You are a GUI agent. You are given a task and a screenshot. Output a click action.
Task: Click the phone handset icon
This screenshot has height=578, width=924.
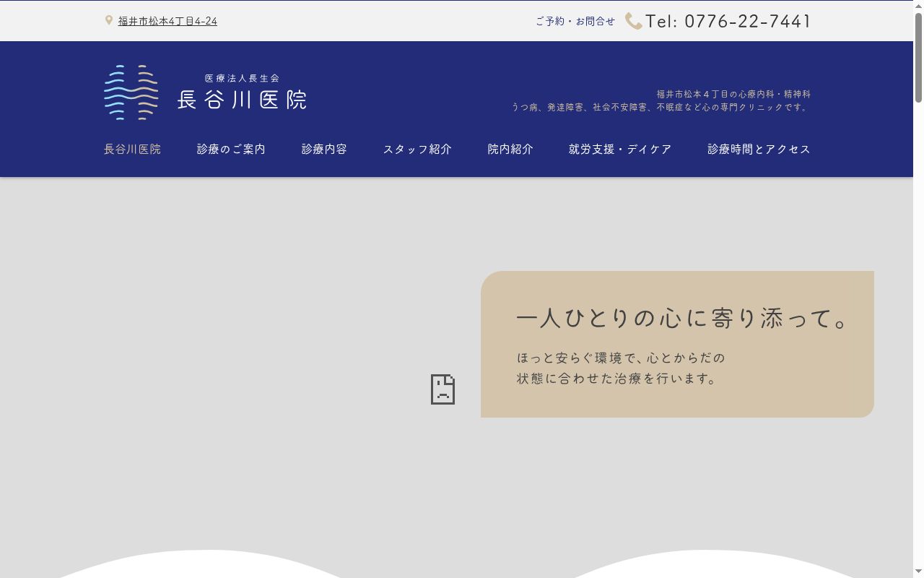coord(634,21)
